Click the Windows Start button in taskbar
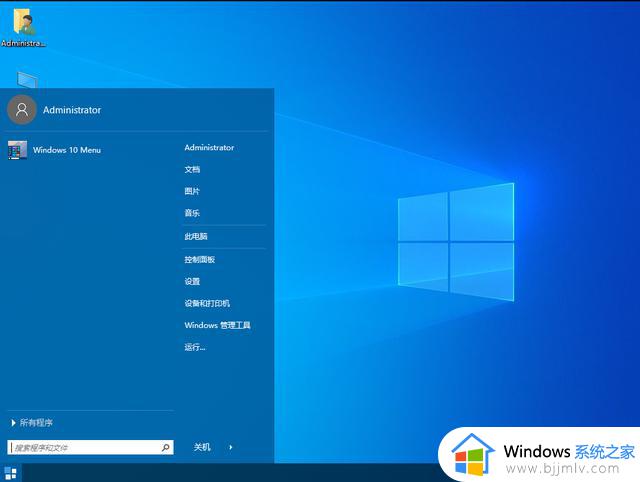Viewport: 640px width, 482px height. coord(11,473)
